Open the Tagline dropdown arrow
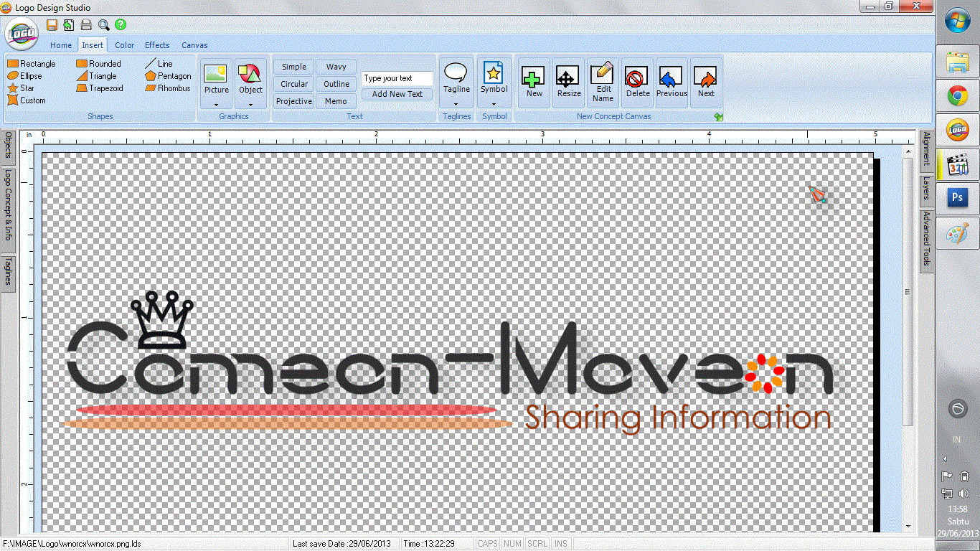Screen dimensions: 980x551 (x=456, y=103)
